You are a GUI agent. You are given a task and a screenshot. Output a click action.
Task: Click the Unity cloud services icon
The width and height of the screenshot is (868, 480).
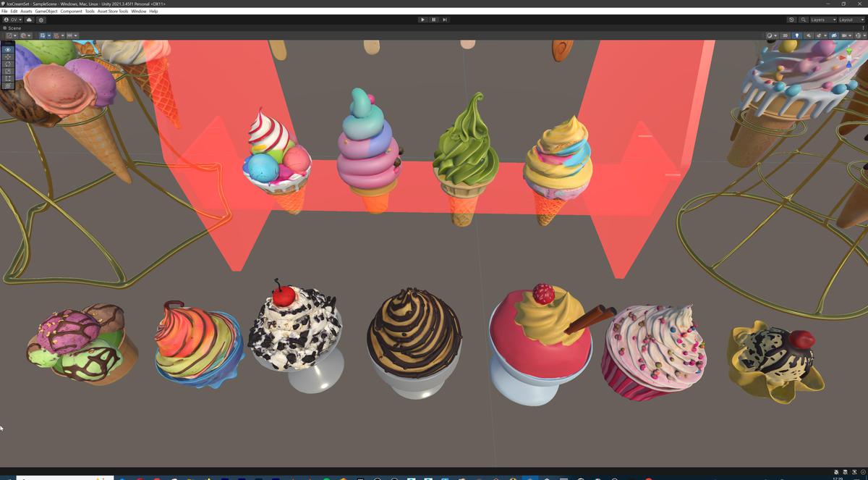[29, 20]
